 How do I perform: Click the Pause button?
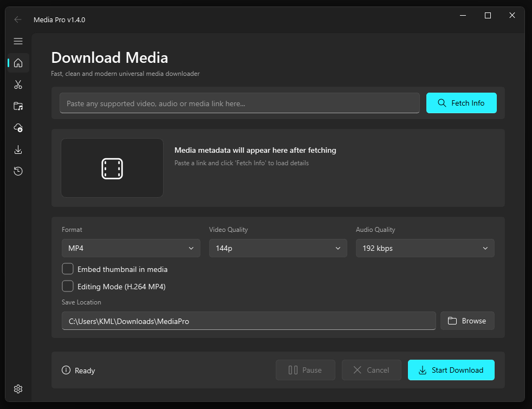pyautogui.click(x=306, y=370)
